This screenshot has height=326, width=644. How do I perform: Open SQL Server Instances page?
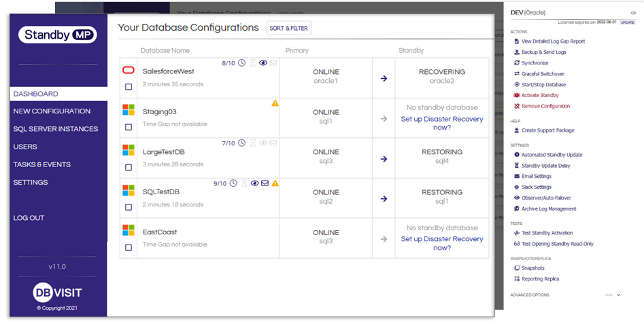click(x=56, y=129)
